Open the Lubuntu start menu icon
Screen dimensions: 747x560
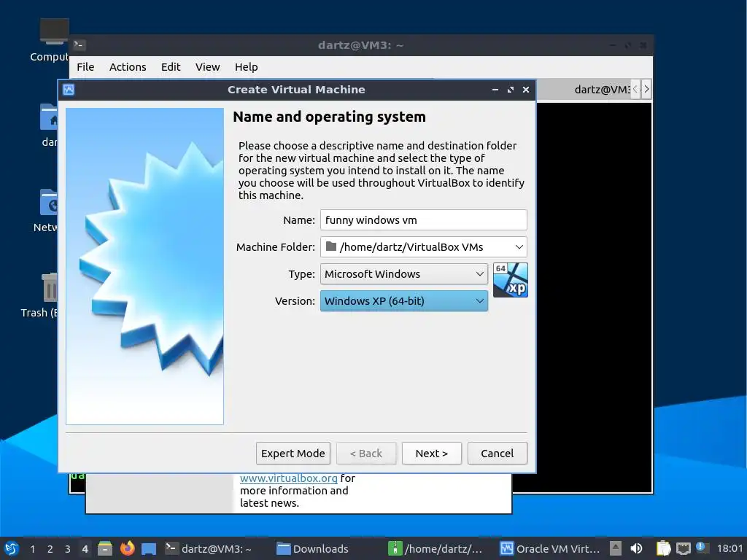tap(12, 548)
